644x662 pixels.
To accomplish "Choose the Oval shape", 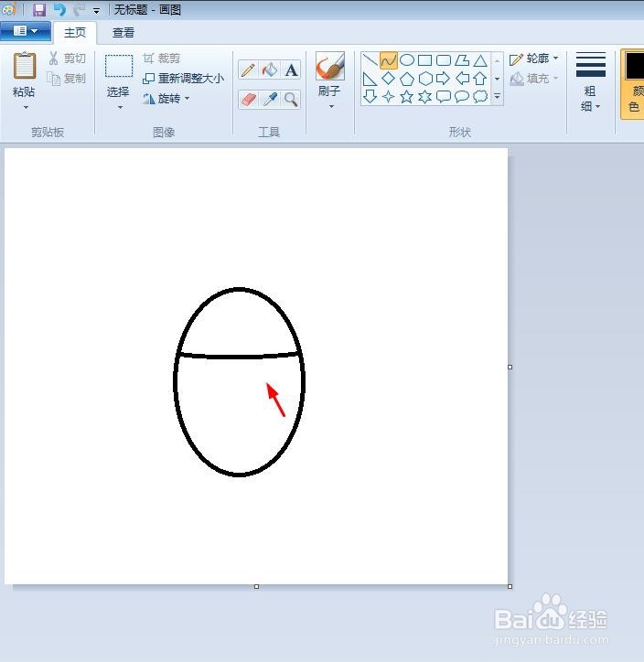I will 407,60.
